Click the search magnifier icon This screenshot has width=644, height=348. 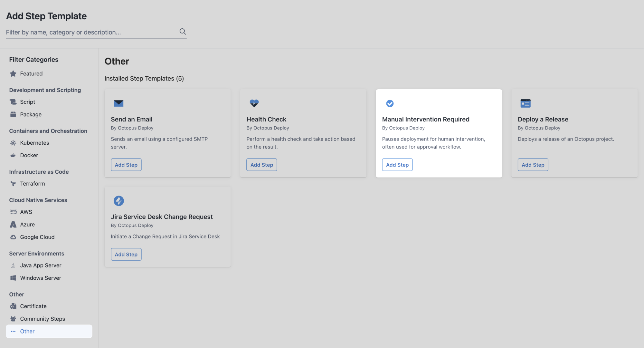click(x=183, y=32)
